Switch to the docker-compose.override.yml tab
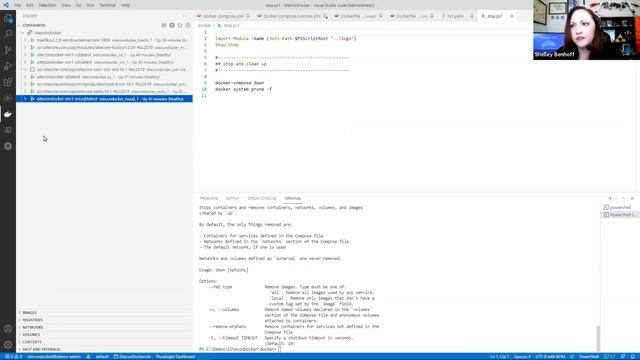This screenshot has width=640, height=360. [291, 16]
